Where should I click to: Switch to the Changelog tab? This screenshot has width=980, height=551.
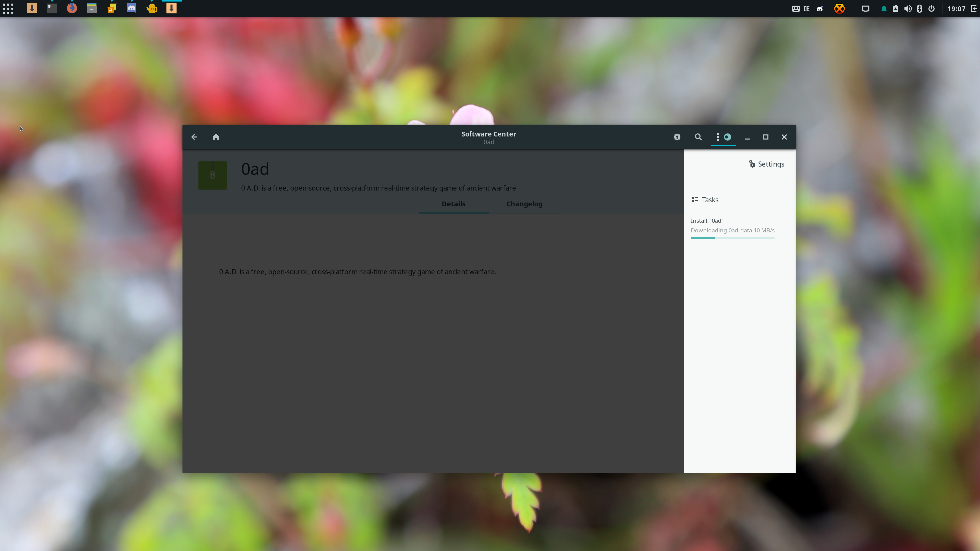524,204
